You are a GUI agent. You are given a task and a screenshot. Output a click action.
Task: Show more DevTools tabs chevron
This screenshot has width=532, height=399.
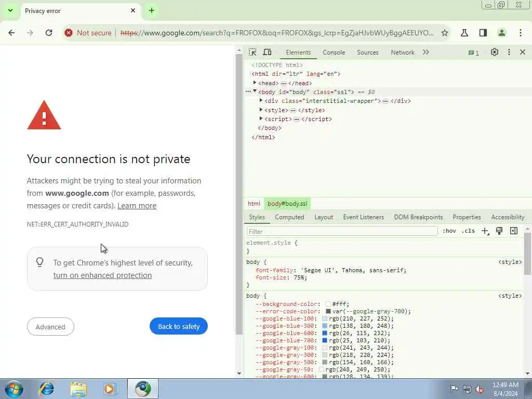coord(426,52)
